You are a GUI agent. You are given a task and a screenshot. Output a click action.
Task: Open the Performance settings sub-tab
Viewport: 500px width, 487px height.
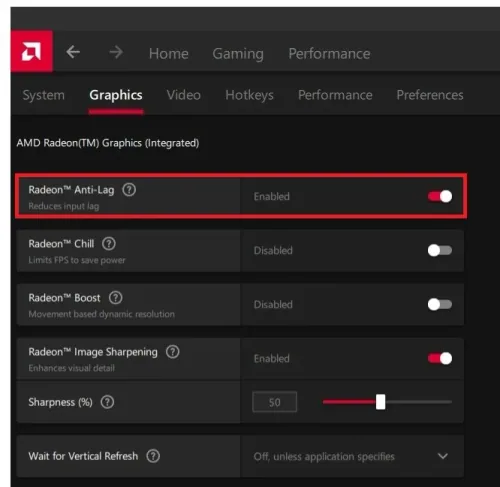tap(335, 95)
